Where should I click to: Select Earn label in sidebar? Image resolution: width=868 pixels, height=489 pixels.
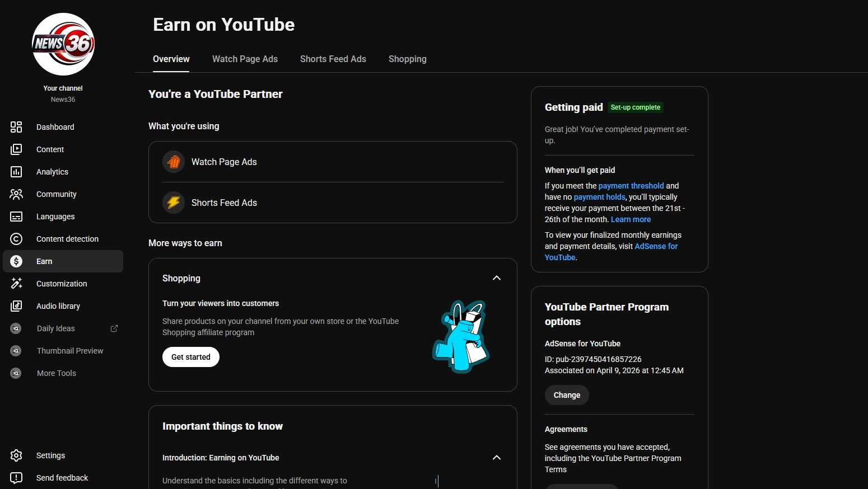[x=44, y=261]
